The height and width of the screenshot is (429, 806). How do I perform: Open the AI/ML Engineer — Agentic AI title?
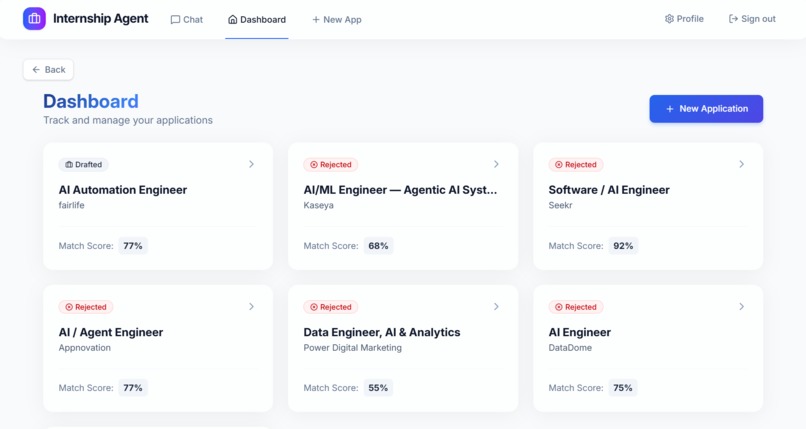[x=400, y=190]
